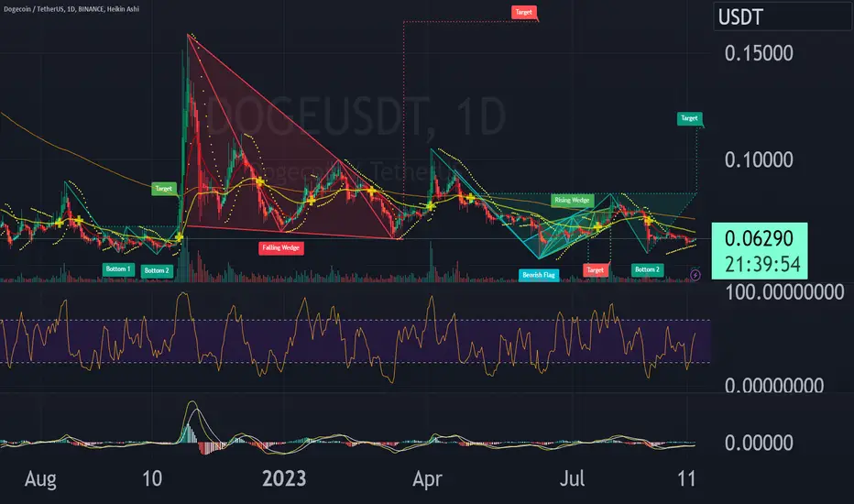The height and width of the screenshot is (504, 854).
Task: Click the 10 date on the time axis
Action: pos(152,478)
